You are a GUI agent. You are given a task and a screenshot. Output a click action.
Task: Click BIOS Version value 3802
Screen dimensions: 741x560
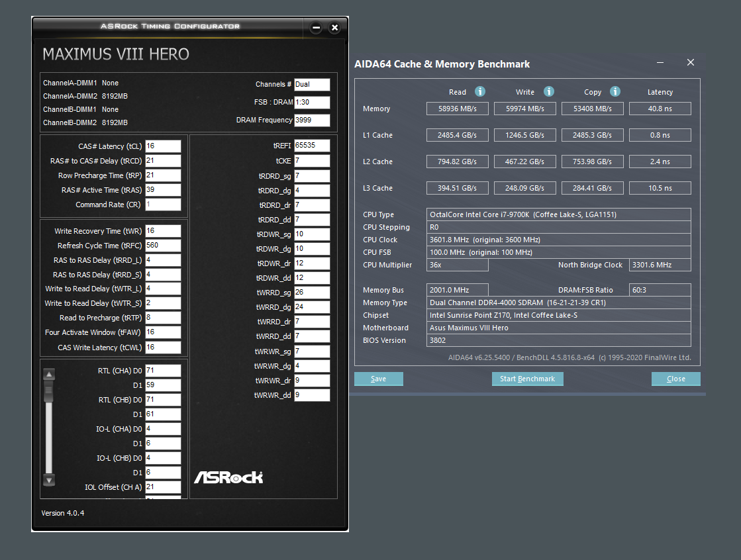click(x=559, y=340)
